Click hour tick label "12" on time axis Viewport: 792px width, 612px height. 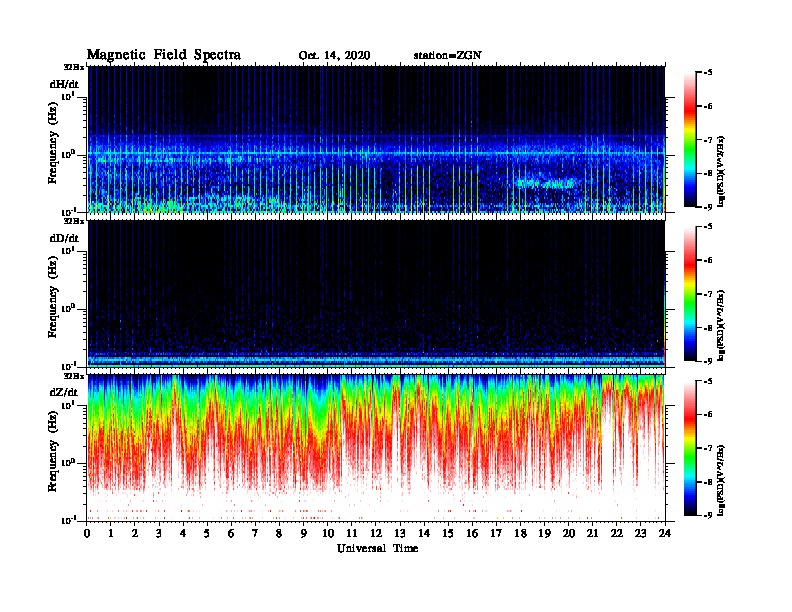point(376,534)
